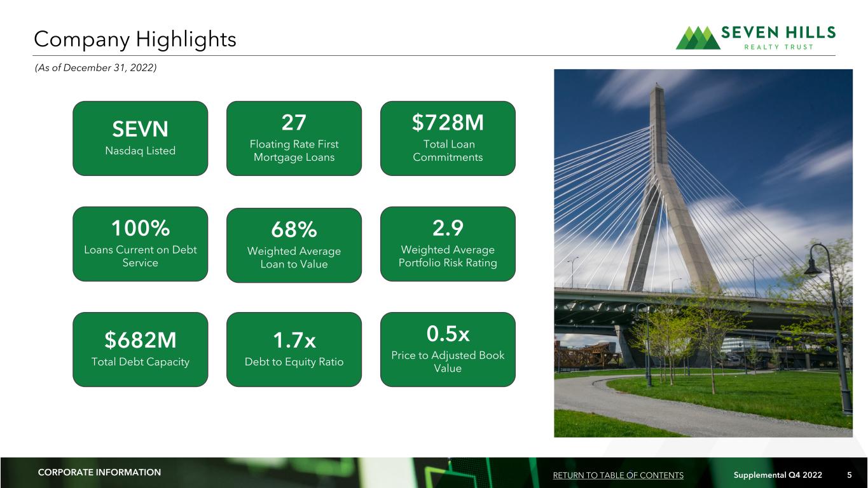
Task: Select the $682M Total Debt Capacity tile
Action: coord(141,349)
